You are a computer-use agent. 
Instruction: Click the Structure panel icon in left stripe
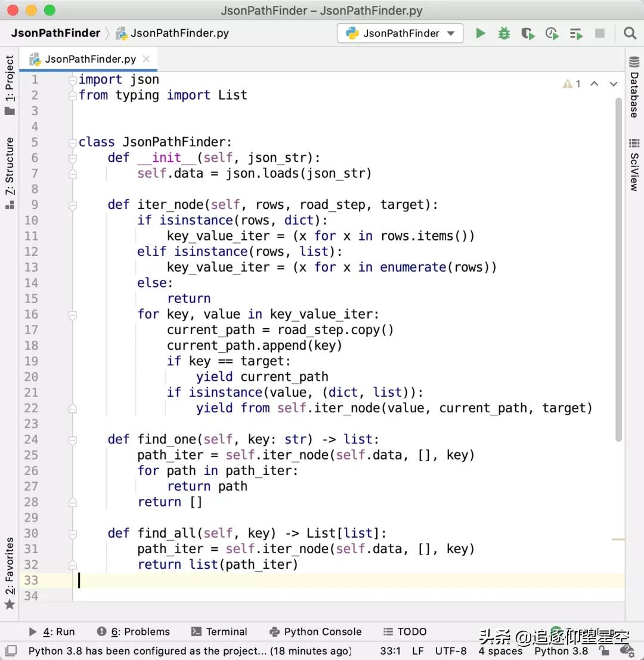[x=10, y=205]
